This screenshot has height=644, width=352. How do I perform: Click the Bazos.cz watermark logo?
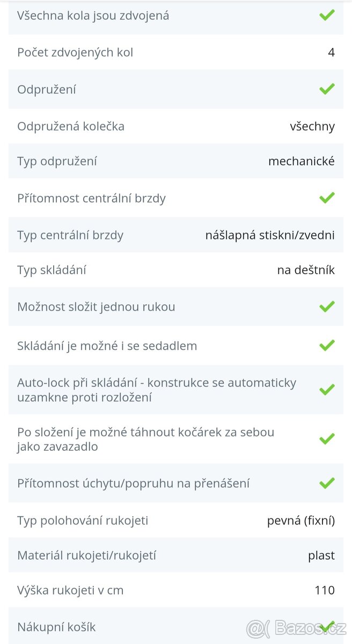coord(296,627)
